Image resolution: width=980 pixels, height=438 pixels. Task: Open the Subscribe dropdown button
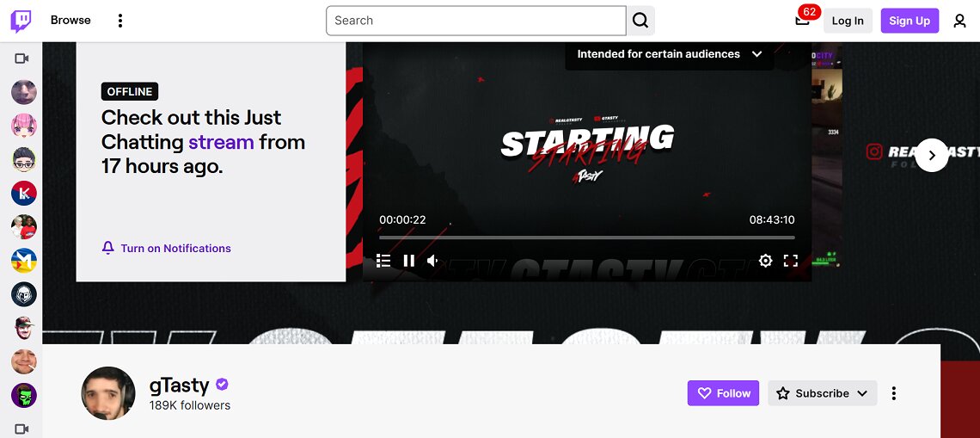click(x=823, y=393)
